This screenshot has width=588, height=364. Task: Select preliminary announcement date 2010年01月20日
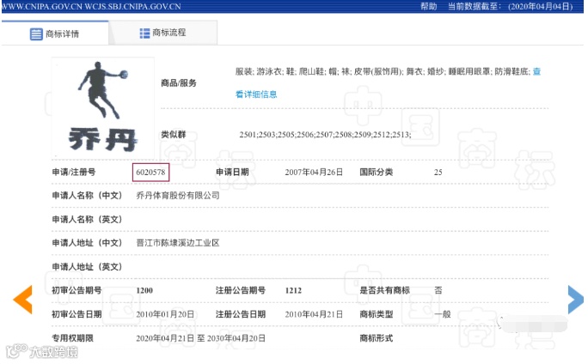tap(165, 314)
